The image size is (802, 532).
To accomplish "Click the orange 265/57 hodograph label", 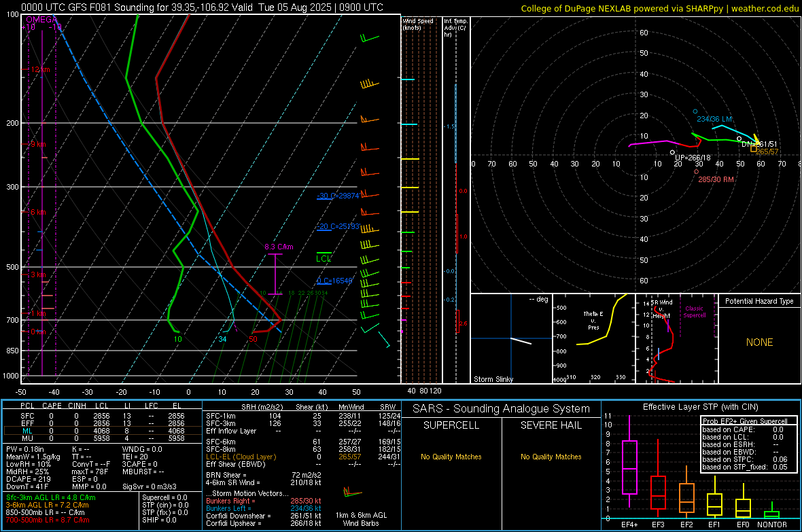I will coord(767,152).
